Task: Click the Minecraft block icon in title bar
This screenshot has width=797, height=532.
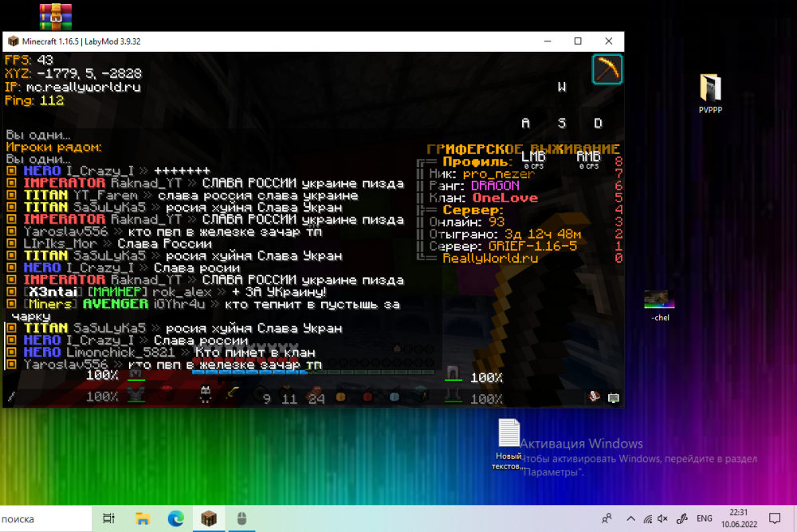Action: [14, 41]
